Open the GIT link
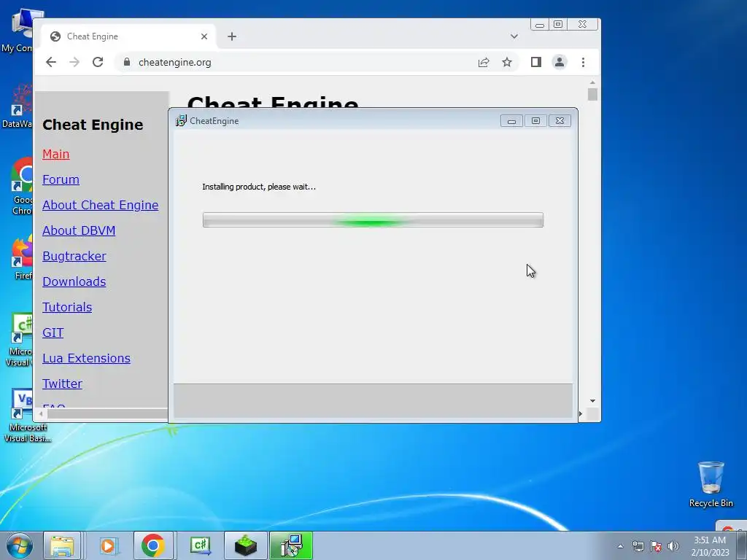This screenshot has width=747, height=560. [53, 332]
